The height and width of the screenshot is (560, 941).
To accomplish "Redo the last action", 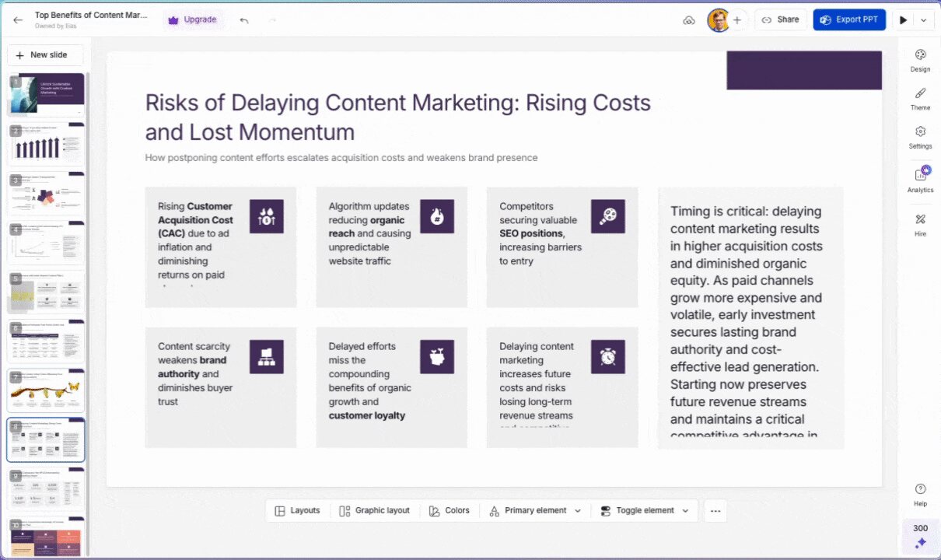I will click(x=272, y=19).
